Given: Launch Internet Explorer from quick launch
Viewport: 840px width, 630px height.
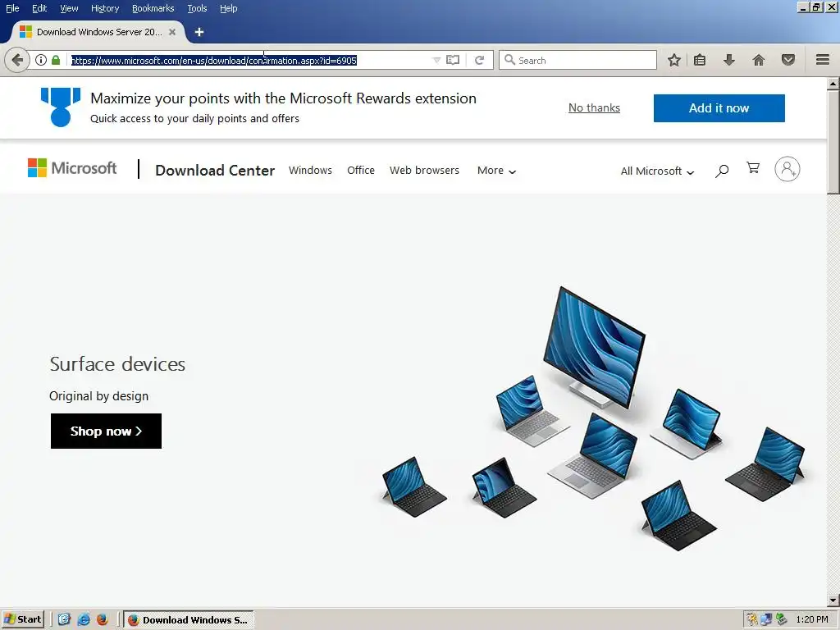Looking at the screenshot, I should 84,619.
